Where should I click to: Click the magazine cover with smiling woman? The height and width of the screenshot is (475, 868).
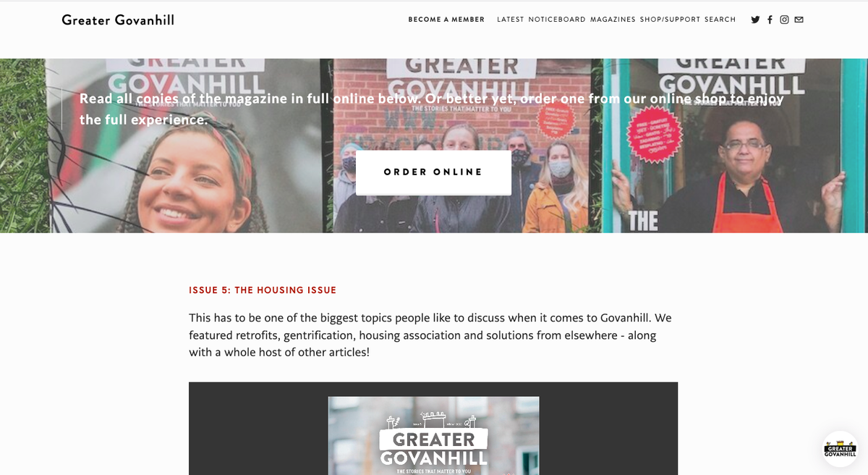coord(188,146)
